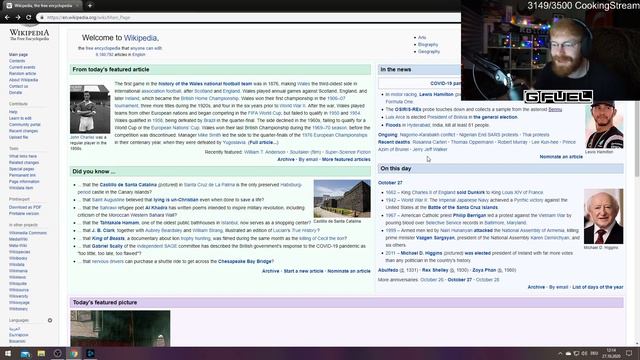Click Nominate an article under In the news

(x=561, y=157)
